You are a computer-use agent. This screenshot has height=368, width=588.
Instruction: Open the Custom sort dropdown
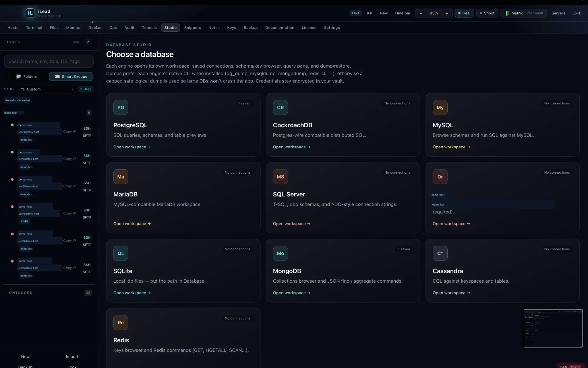coord(47,89)
